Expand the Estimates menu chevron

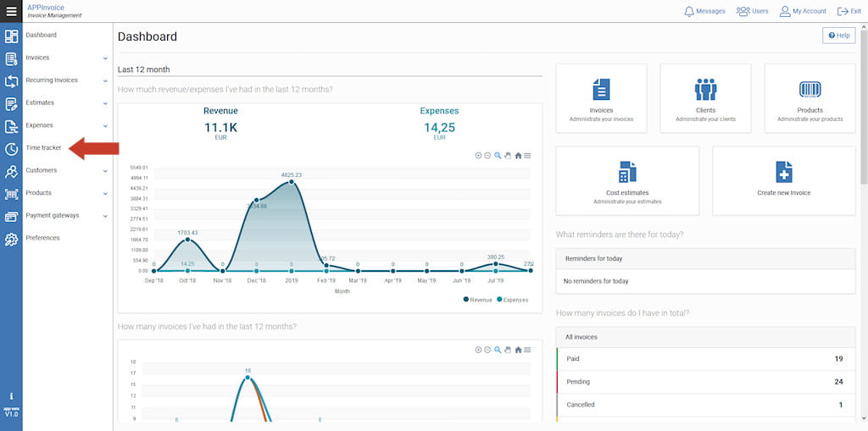click(105, 103)
